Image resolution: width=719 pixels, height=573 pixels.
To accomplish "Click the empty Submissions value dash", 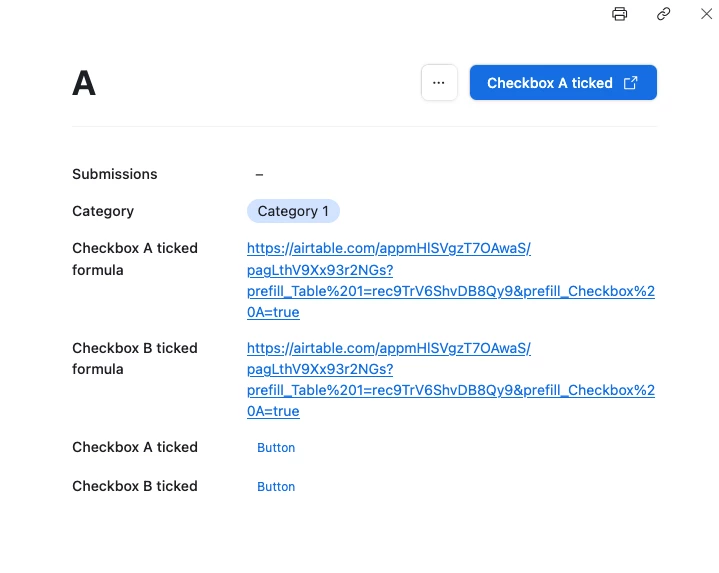I will (259, 174).
